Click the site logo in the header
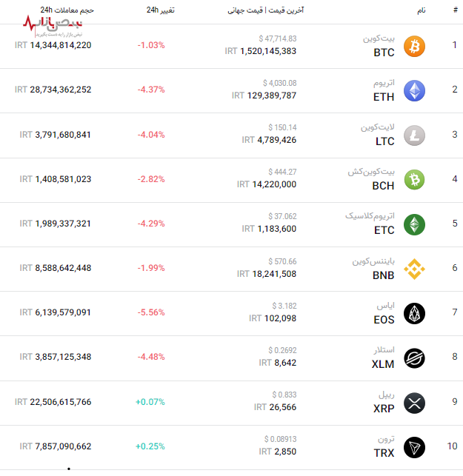This screenshot has width=463, height=476. click(x=52, y=27)
